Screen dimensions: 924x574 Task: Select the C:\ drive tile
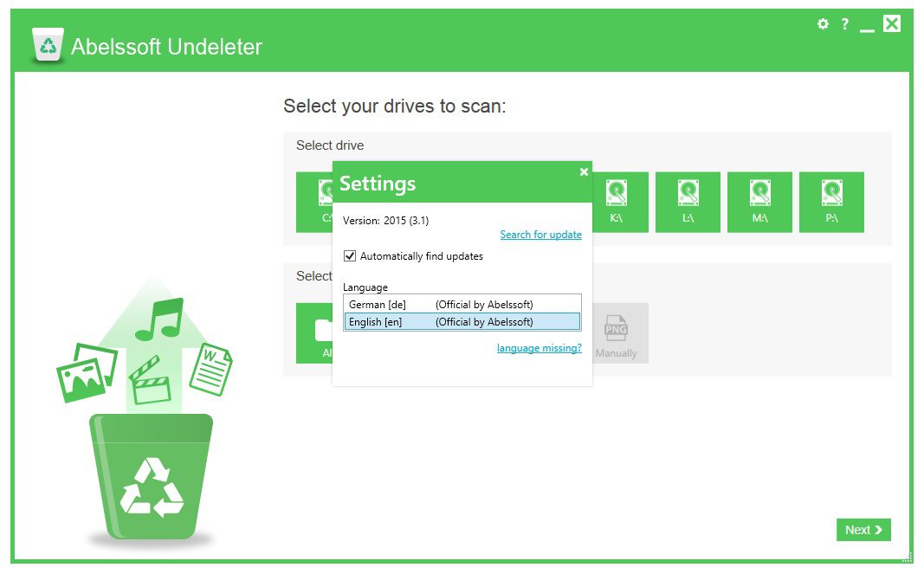coord(314,202)
